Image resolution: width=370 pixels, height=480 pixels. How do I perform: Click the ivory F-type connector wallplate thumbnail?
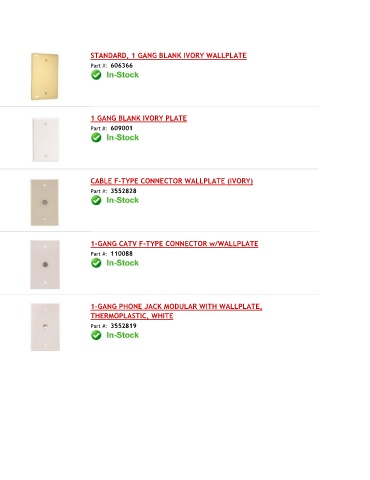click(x=45, y=202)
